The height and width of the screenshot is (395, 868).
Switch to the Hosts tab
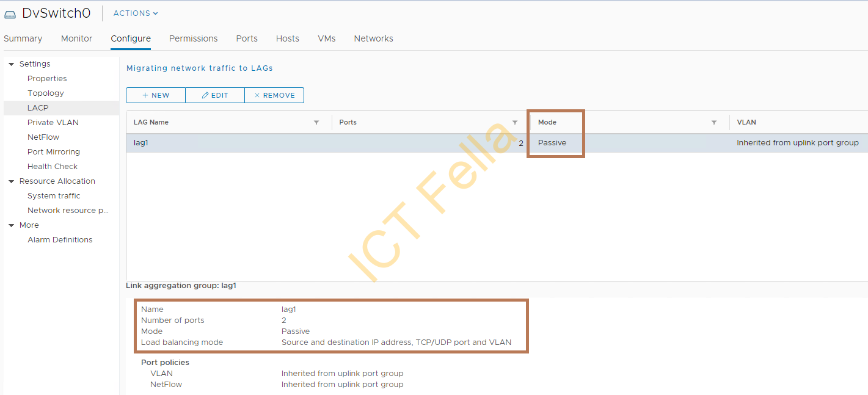point(287,38)
